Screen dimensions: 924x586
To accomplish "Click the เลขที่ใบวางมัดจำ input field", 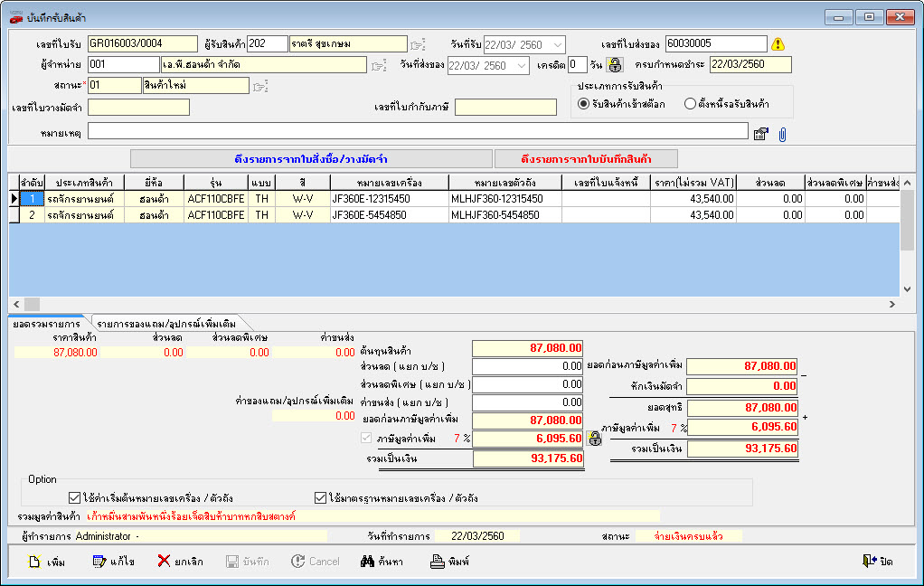I will 138,107.
